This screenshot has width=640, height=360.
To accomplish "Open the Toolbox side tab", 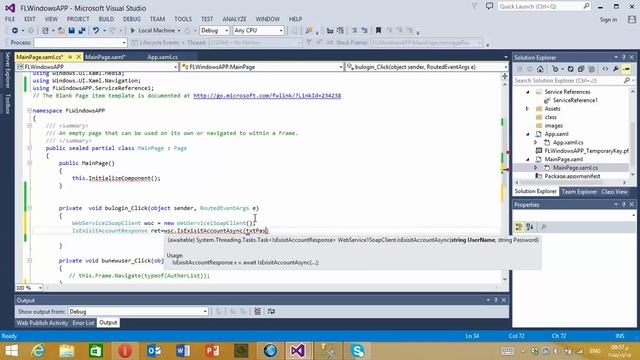I will coord(7,104).
